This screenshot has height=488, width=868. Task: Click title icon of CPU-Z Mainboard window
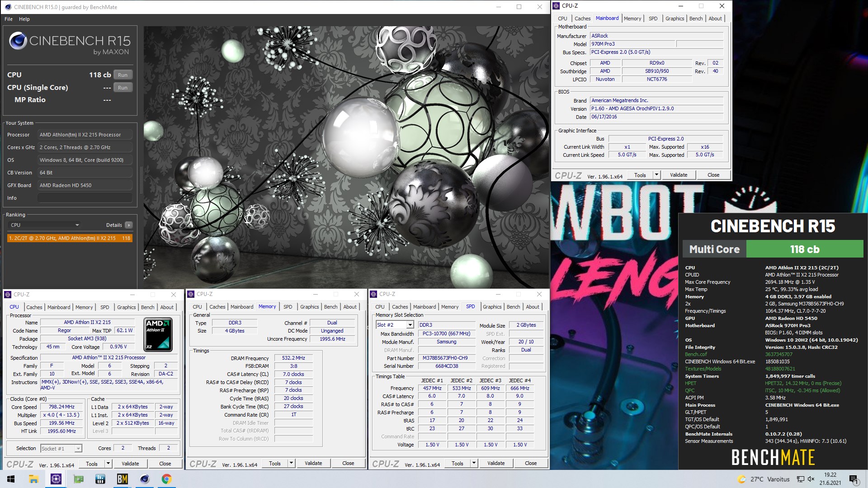click(556, 6)
